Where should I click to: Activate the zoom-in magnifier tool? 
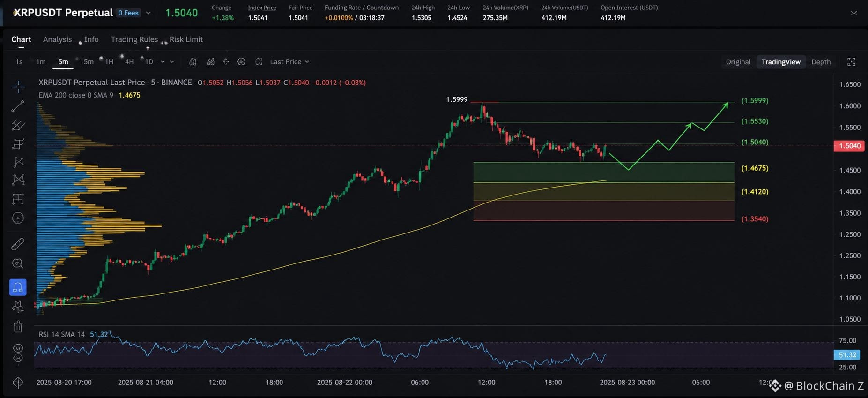tap(18, 263)
